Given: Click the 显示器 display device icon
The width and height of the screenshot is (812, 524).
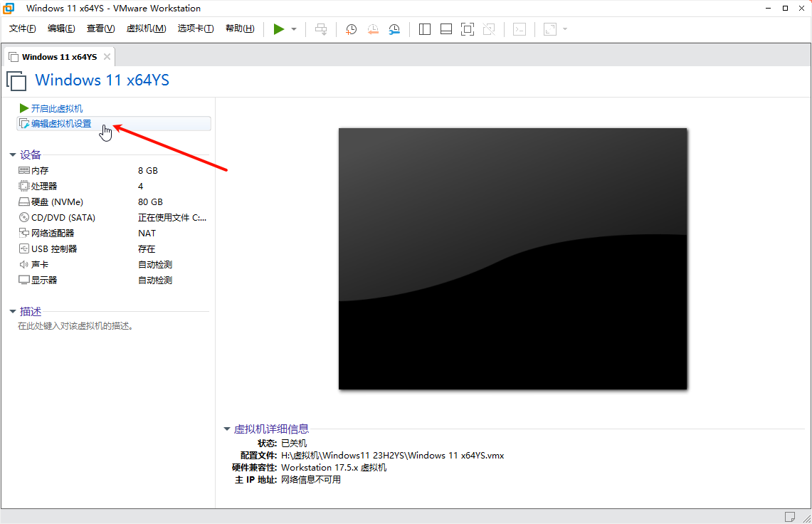Looking at the screenshot, I should [x=23, y=280].
